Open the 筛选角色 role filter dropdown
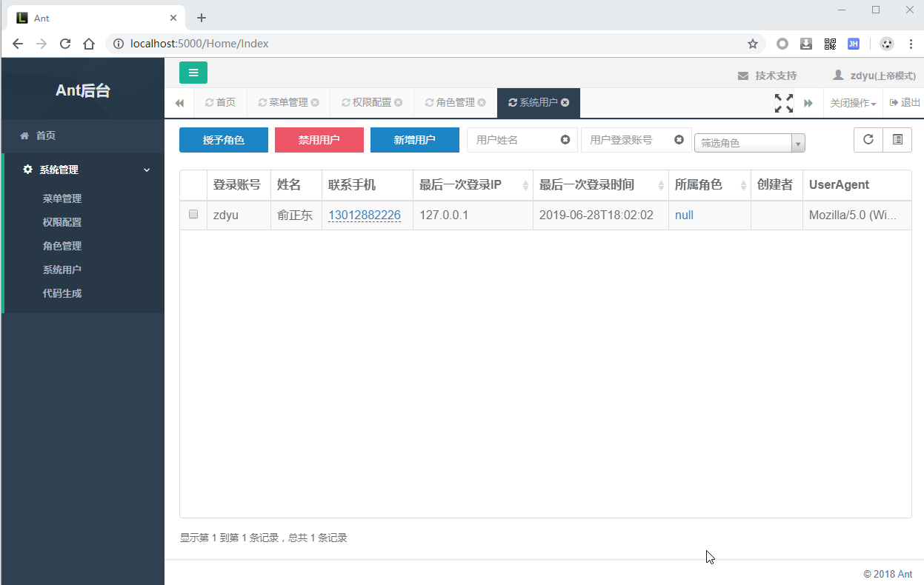Image resolution: width=924 pixels, height=585 pixels. pyautogui.click(x=749, y=143)
